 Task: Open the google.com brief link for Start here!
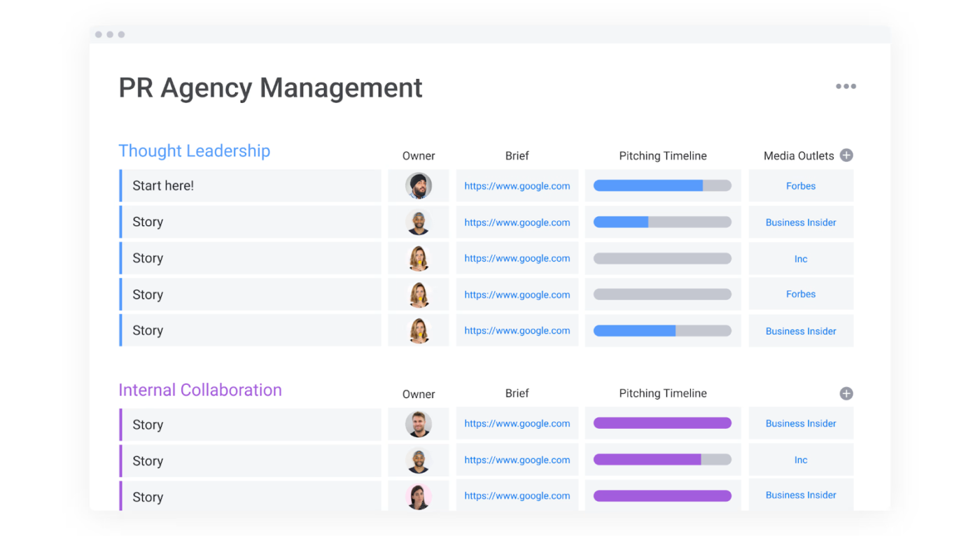(517, 186)
